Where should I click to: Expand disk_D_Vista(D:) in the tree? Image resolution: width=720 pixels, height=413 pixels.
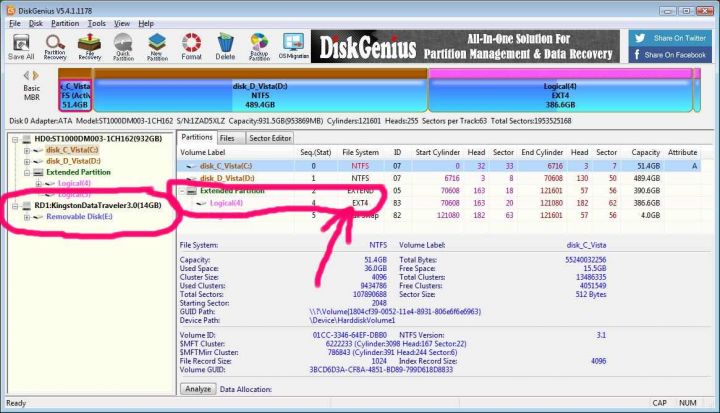click(27, 161)
